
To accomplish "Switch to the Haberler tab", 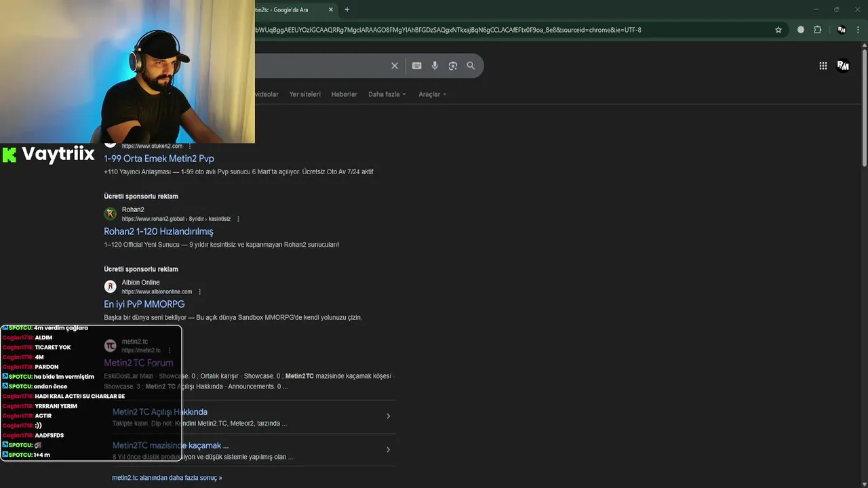I will click(344, 94).
